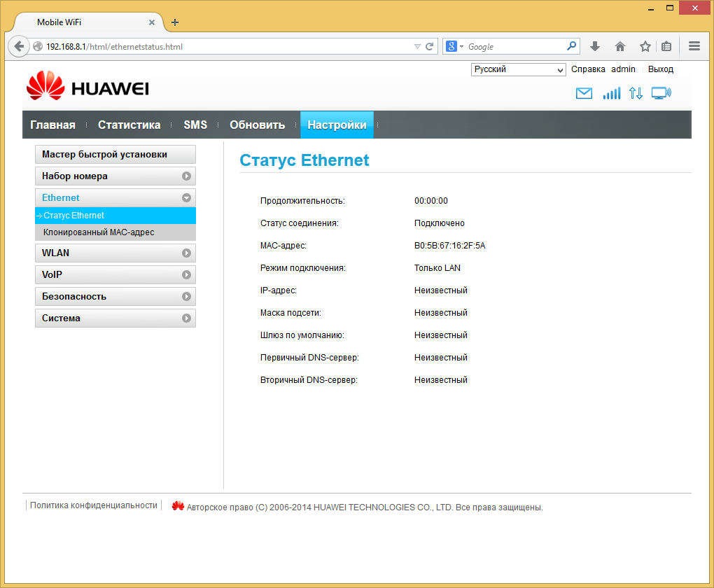Open the SMS tab

(195, 125)
